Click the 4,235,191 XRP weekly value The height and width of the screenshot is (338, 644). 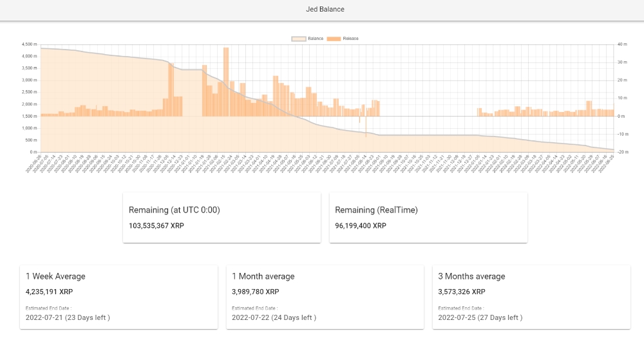(51, 292)
